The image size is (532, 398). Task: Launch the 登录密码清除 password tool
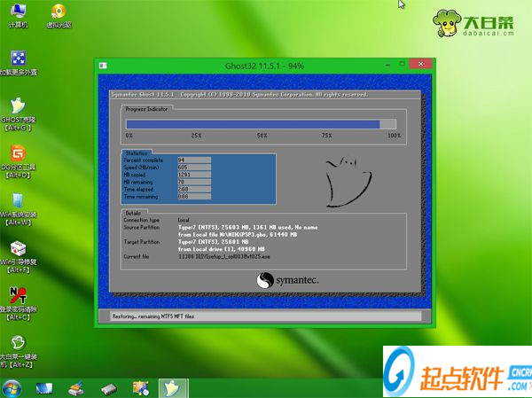coord(17,298)
